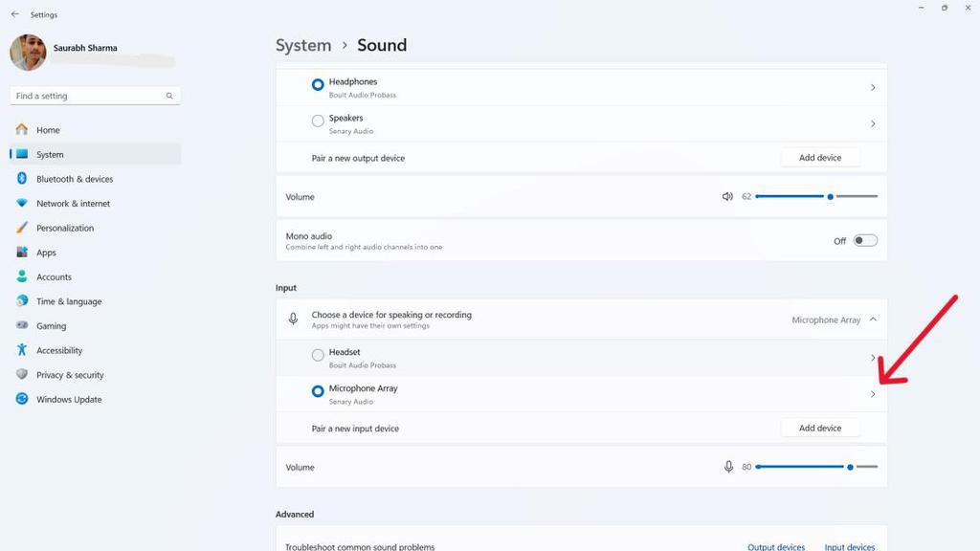Open Accessibility using its sidebar icon
This screenshot has height=551, width=980.
click(x=21, y=350)
